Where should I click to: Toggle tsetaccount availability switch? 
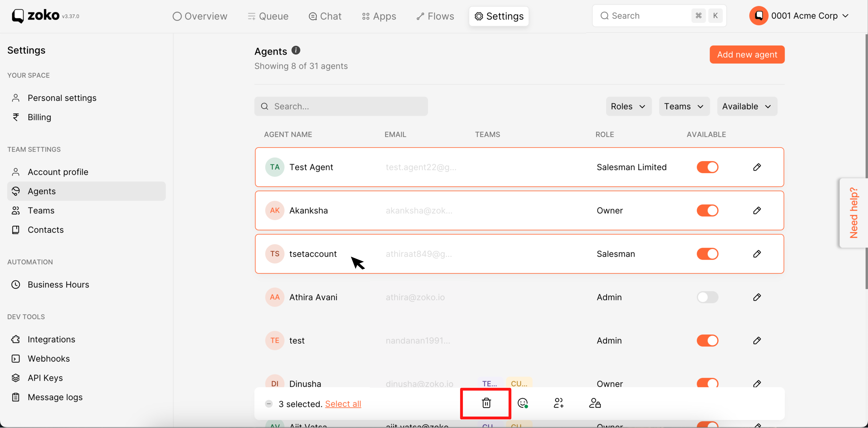click(707, 254)
